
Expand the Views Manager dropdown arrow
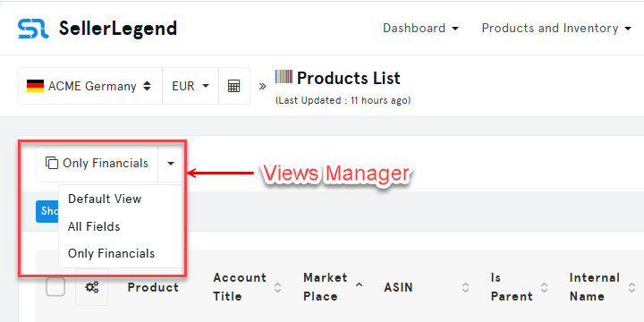coord(171,164)
